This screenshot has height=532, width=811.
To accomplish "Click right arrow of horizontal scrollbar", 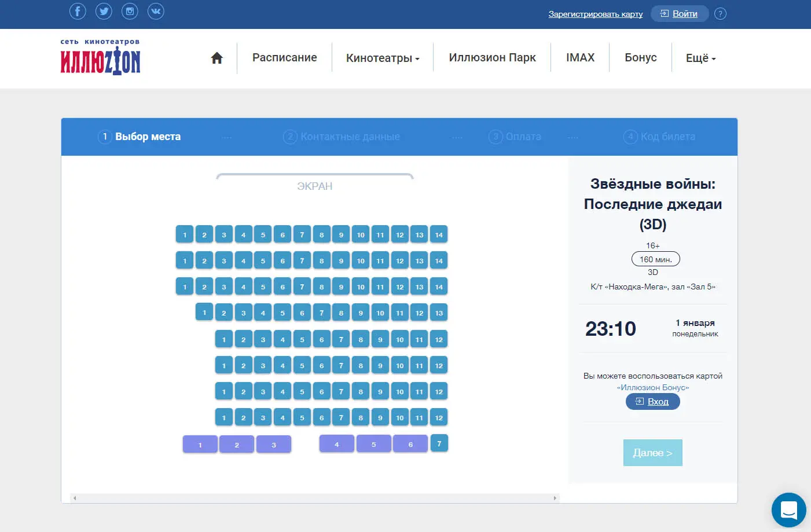I will [x=555, y=498].
